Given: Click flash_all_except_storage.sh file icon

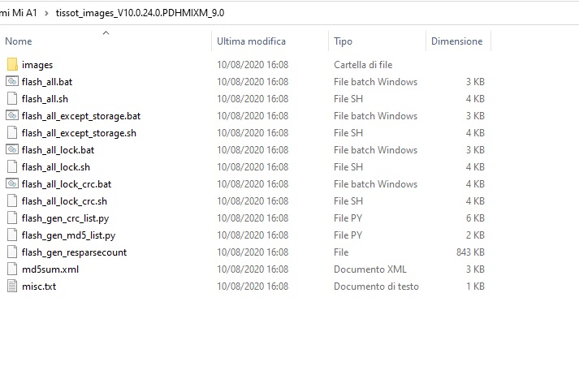Looking at the screenshot, I should (12, 132).
